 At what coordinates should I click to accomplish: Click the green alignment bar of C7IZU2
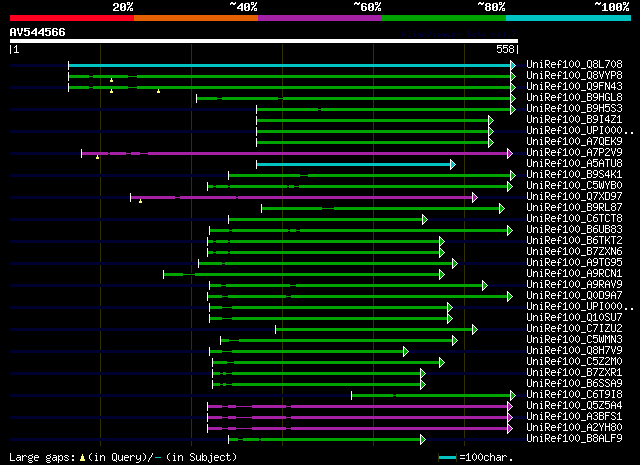(x=374, y=329)
